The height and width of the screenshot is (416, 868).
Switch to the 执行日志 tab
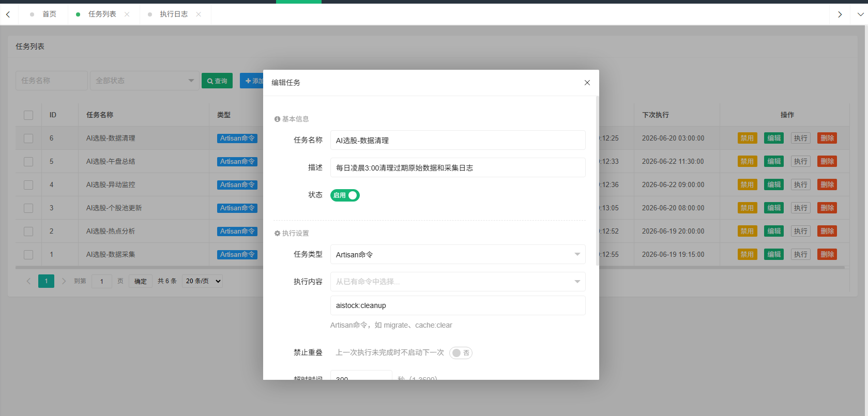[x=174, y=14]
